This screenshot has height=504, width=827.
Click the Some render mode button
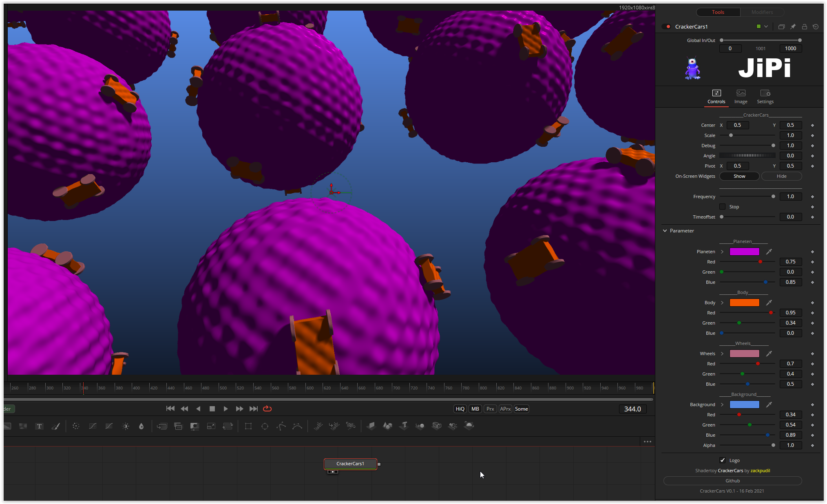(x=521, y=409)
